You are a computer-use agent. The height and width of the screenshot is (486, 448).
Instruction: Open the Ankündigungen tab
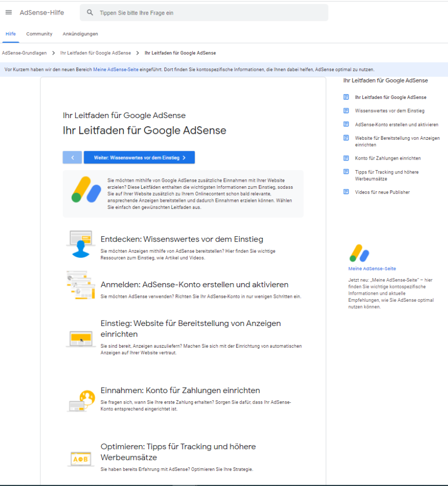(80, 34)
